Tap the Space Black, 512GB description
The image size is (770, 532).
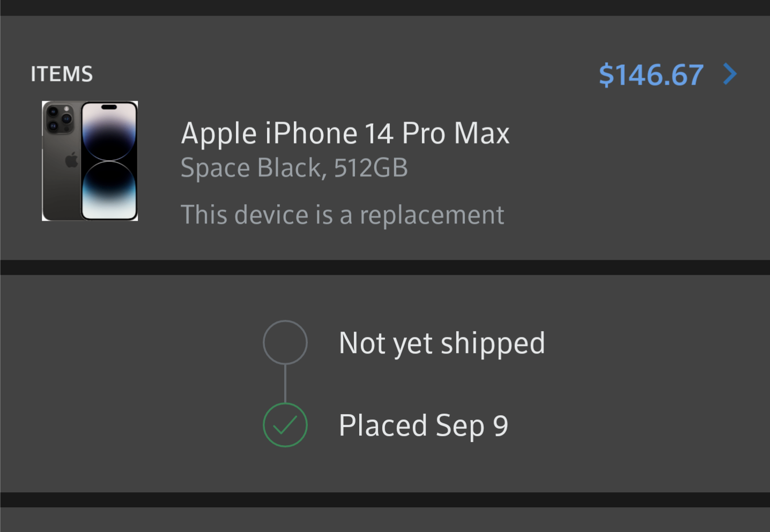tap(294, 168)
